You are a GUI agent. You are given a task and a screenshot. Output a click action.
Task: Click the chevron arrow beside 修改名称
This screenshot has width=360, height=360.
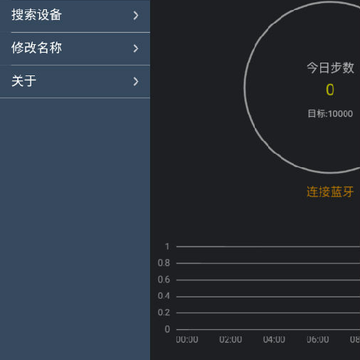tap(136, 49)
